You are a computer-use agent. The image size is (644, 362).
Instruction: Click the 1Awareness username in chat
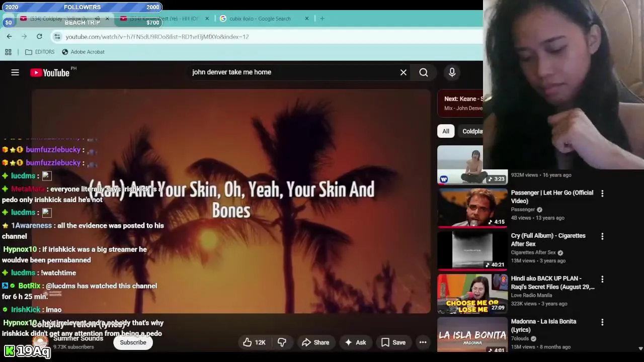click(32, 225)
